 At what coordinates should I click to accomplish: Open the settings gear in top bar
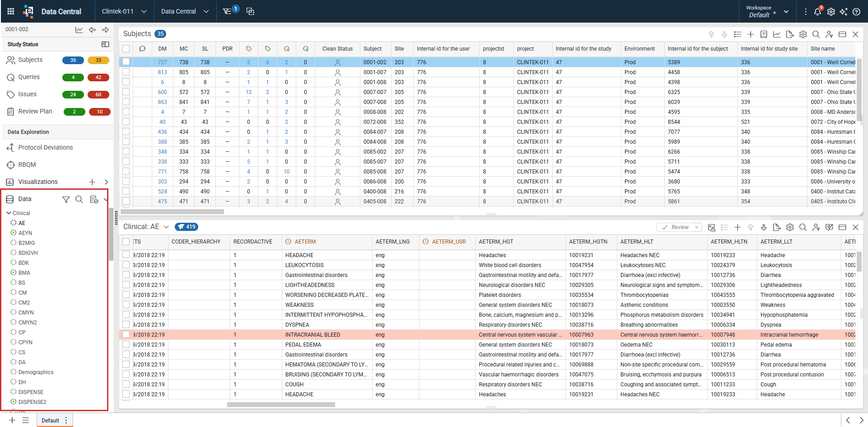point(831,12)
